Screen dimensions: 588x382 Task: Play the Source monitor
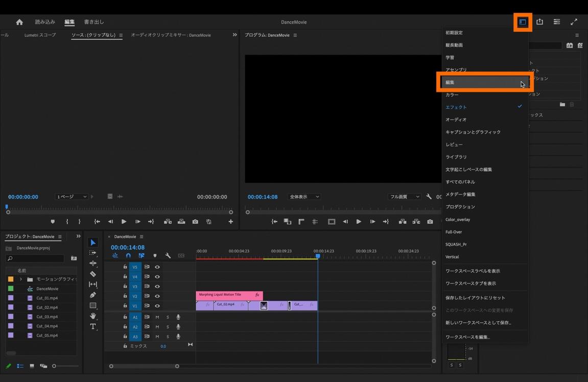[x=124, y=222]
